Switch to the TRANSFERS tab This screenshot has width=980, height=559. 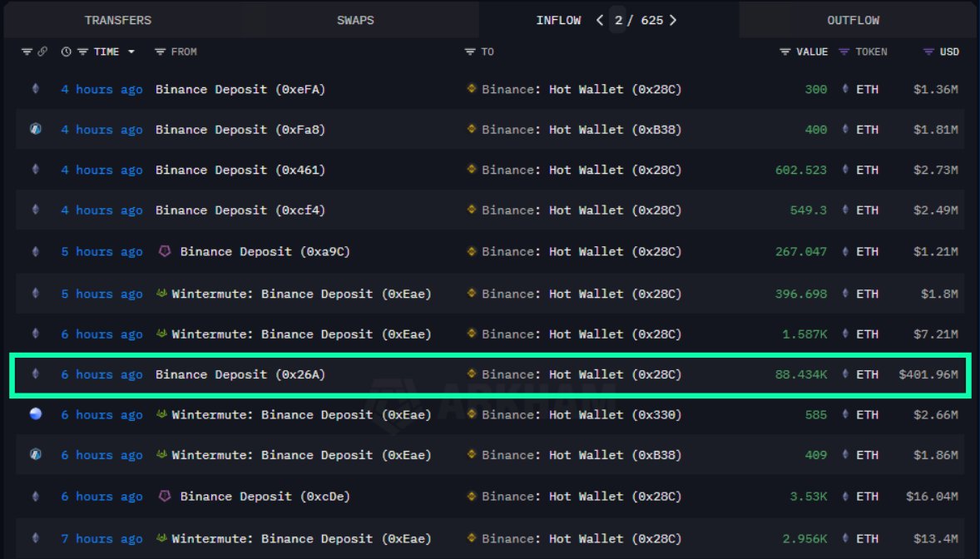[x=118, y=20]
